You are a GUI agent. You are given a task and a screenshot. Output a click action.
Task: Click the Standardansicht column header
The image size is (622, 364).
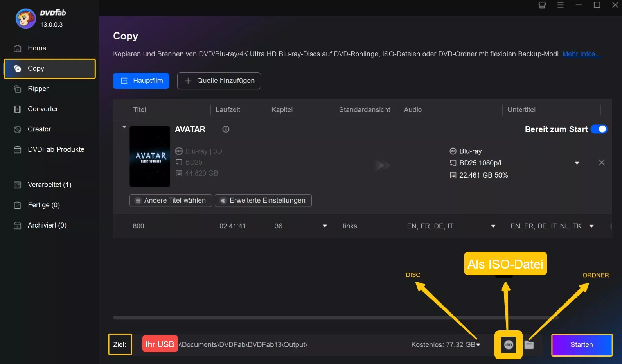[x=365, y=110]
